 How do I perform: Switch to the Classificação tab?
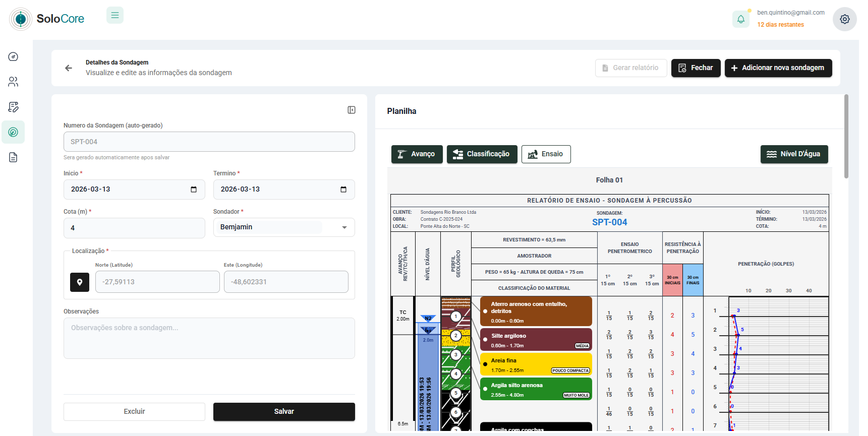click(x=482, y=154)
